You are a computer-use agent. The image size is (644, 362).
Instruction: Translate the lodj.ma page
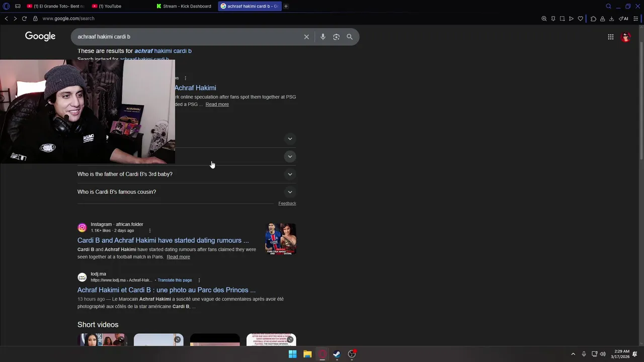coord(175,280)
